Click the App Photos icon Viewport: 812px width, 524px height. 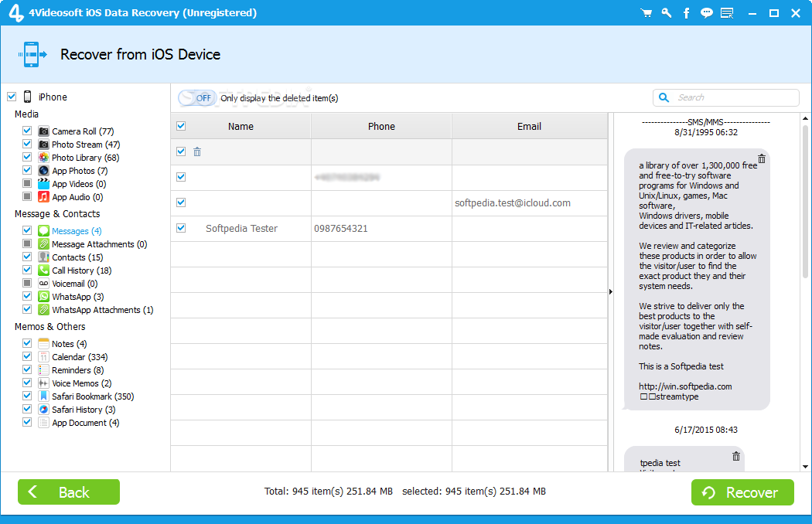click(44, 170)
